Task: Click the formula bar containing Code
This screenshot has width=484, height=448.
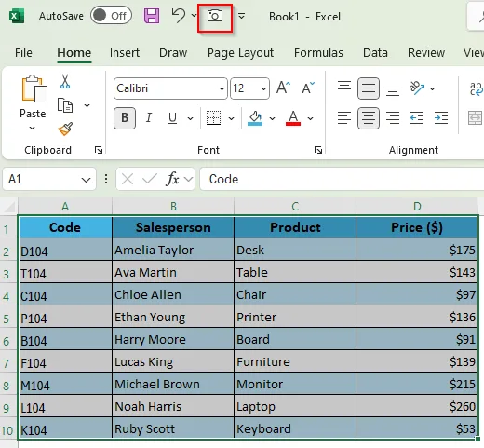Action: point(342,179)
